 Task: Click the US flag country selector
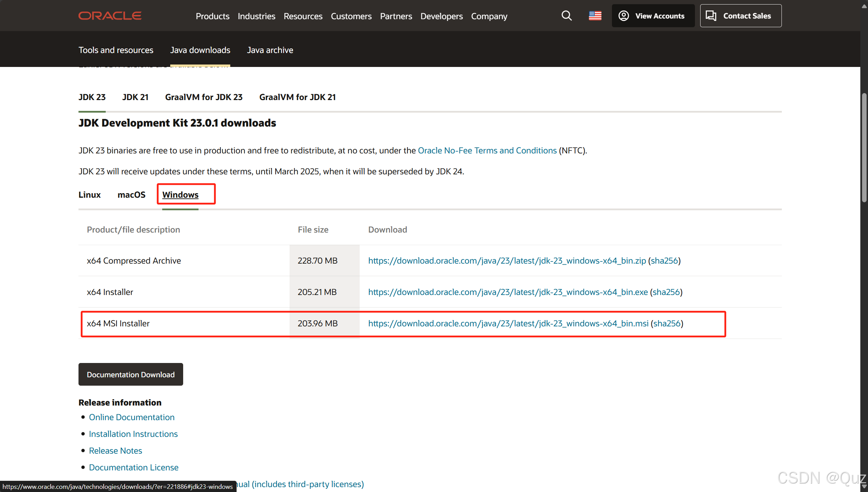[595, 16]
